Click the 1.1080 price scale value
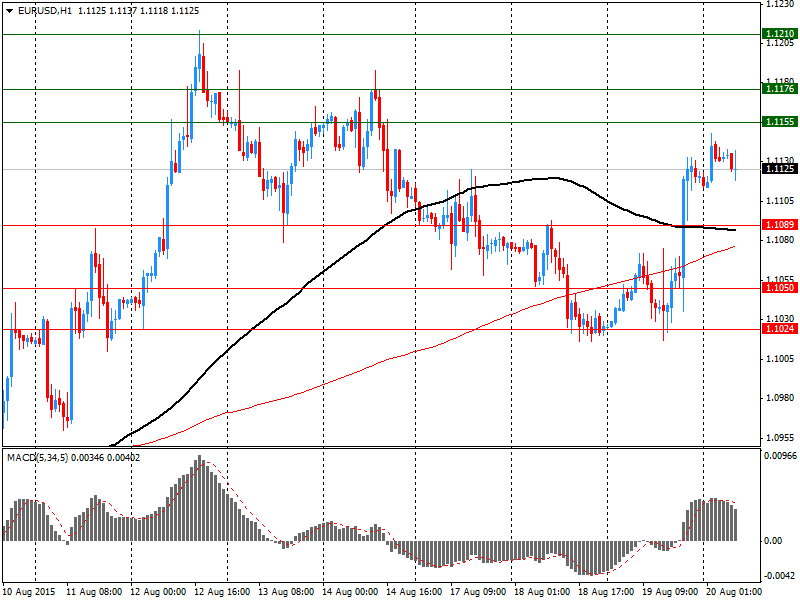800x600 pixels. [x=780, y=240]
